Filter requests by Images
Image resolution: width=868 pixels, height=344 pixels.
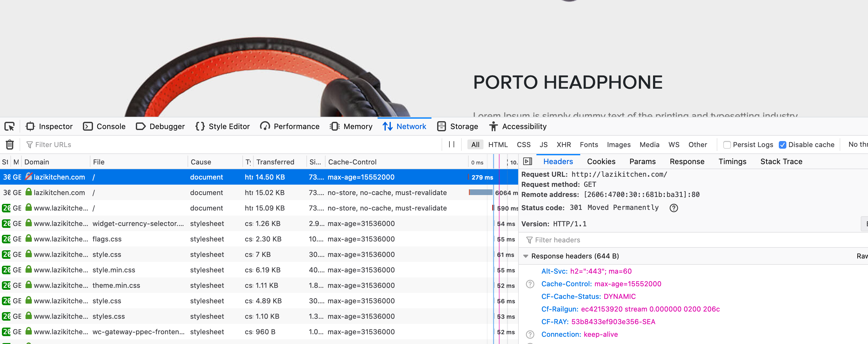pyautogui.click(x=618, y=145)
